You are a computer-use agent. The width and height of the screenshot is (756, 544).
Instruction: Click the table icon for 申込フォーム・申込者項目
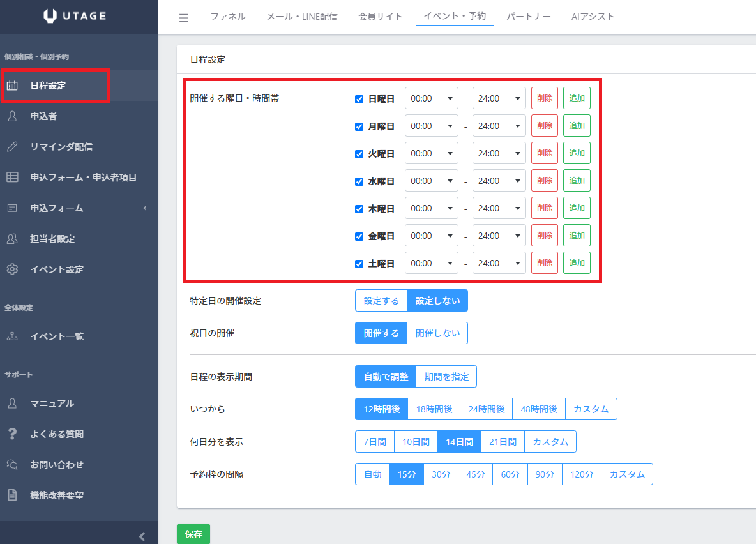click(12, 178)
